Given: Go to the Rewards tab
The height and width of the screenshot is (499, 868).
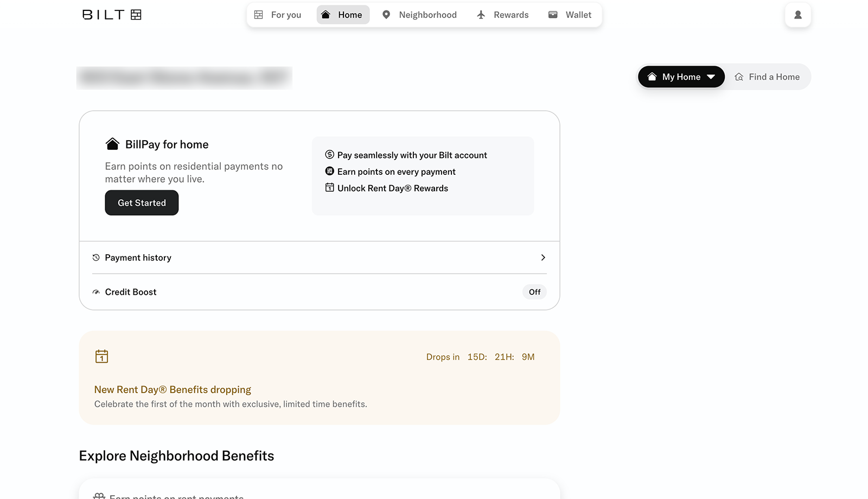Looking at the screenshot, I should point(502,15).
